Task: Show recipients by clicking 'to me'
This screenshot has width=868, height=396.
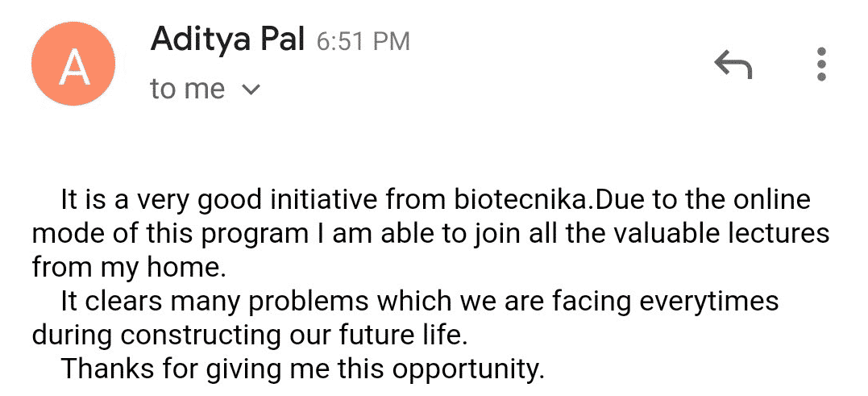Action: click(187, 90)
